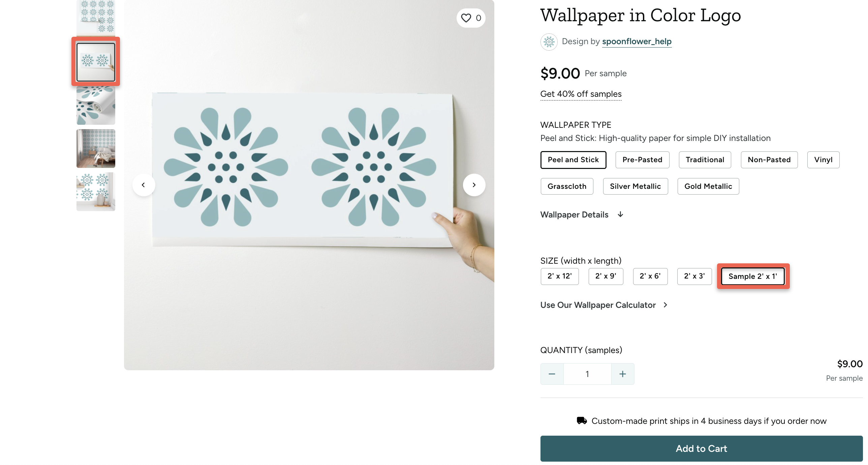The image size is (868, 465).
Task: Open the spoonflower_help designer link
Action: (x=637, y=41)
